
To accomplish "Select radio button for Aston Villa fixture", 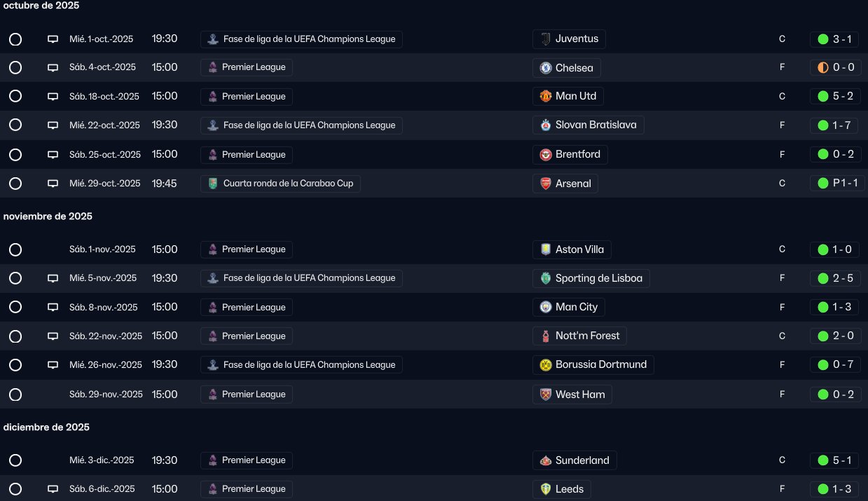I will 15,249.
